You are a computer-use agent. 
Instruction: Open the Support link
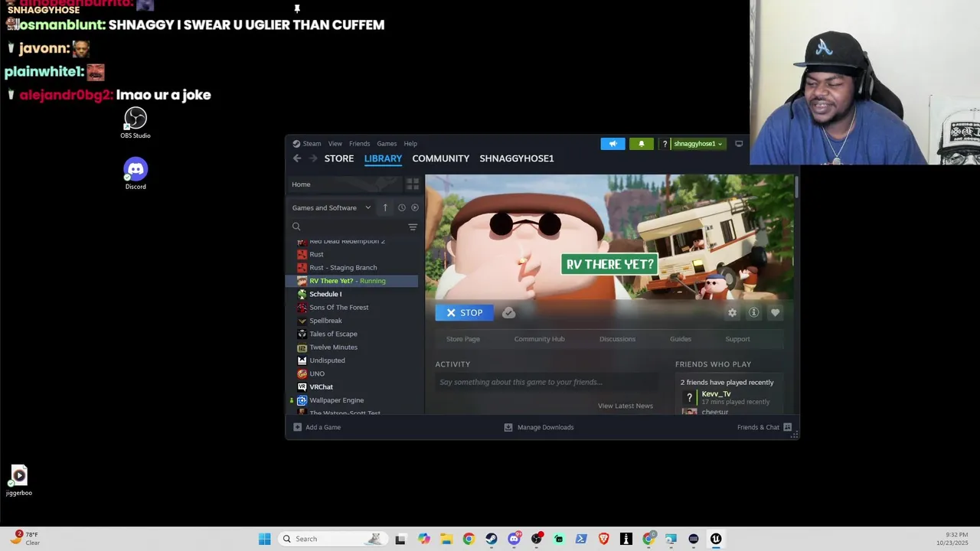tap(737, 339)
